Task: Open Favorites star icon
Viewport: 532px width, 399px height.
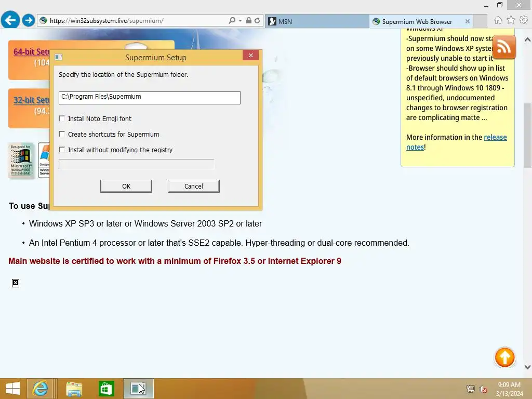Action: tap(511, 20)
